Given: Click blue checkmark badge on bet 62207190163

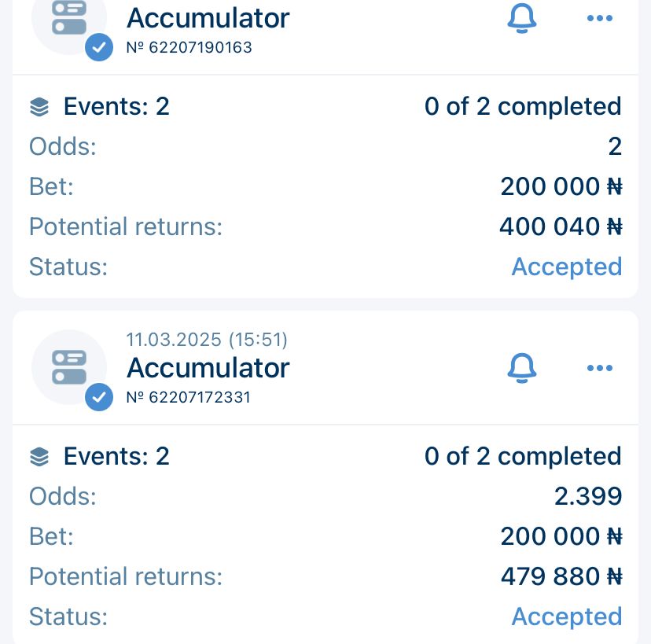Looking at the screenshot, I should point(98,48).
